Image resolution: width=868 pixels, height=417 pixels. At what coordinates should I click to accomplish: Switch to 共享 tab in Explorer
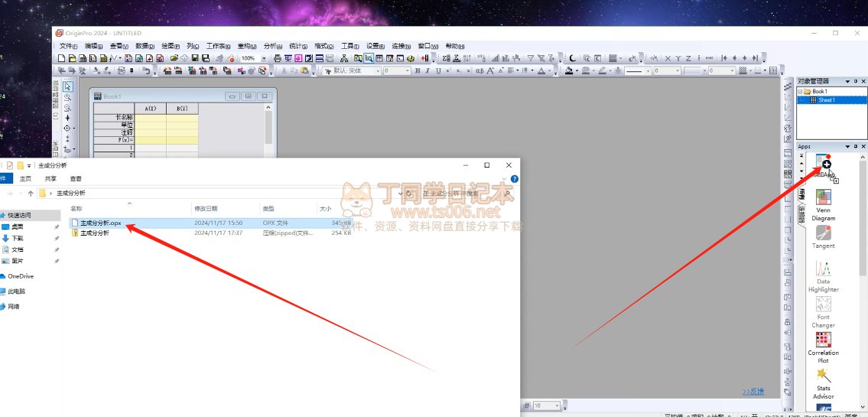click(x=50, y=179)
